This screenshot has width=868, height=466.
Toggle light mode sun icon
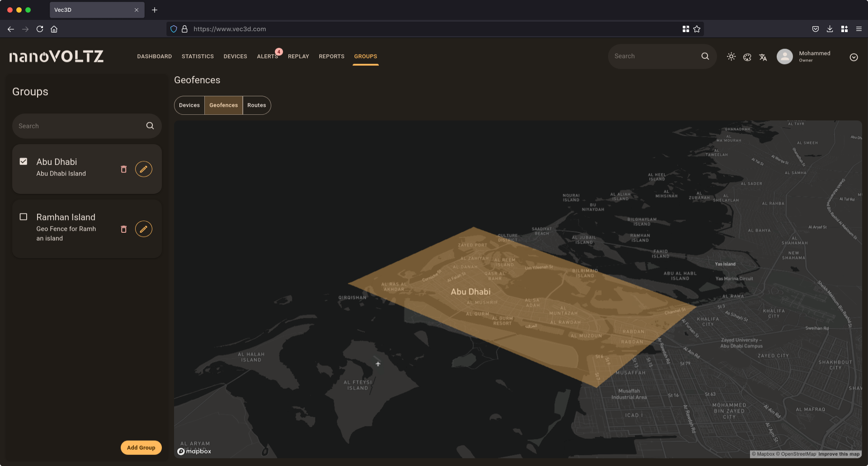[x=731, y=56]
